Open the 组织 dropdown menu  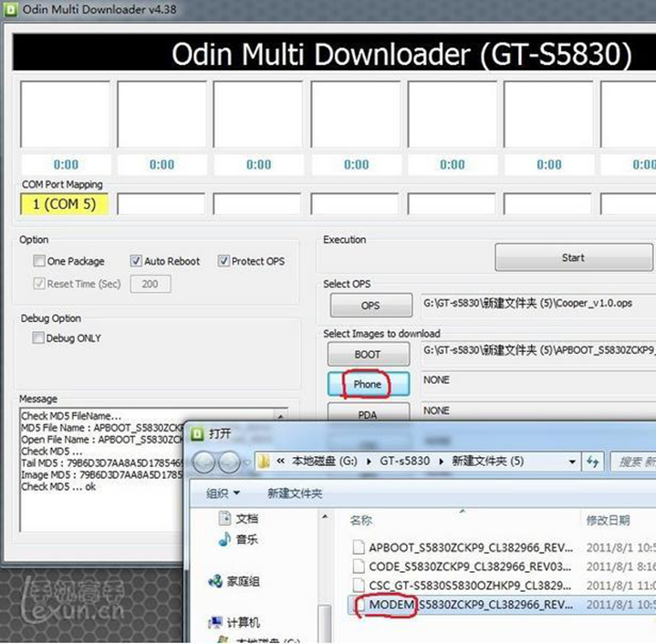pyautogui.click(x=223, y=493)
